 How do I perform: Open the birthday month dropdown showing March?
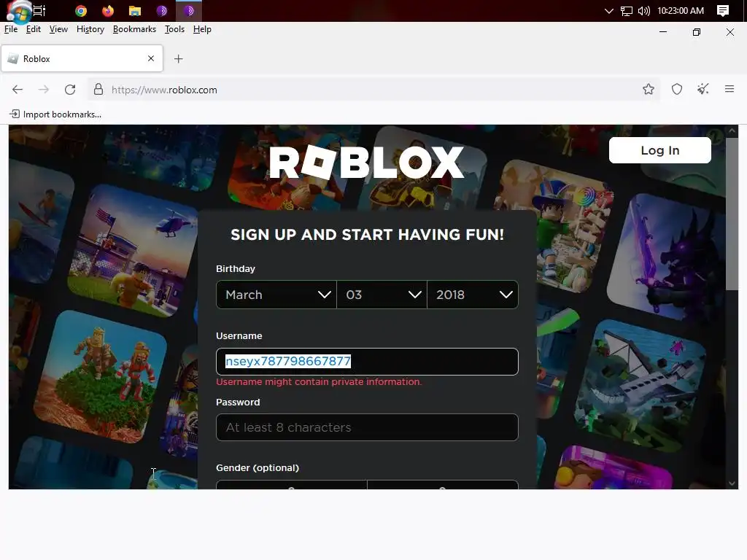click(x=276, y=295)
